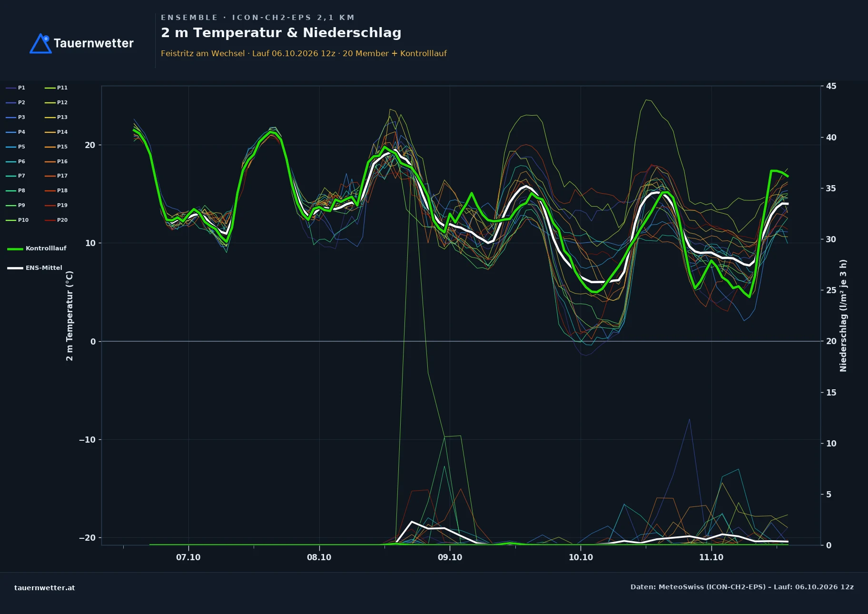
Task: Select the P7 legend label
Action: coord(21,176)
